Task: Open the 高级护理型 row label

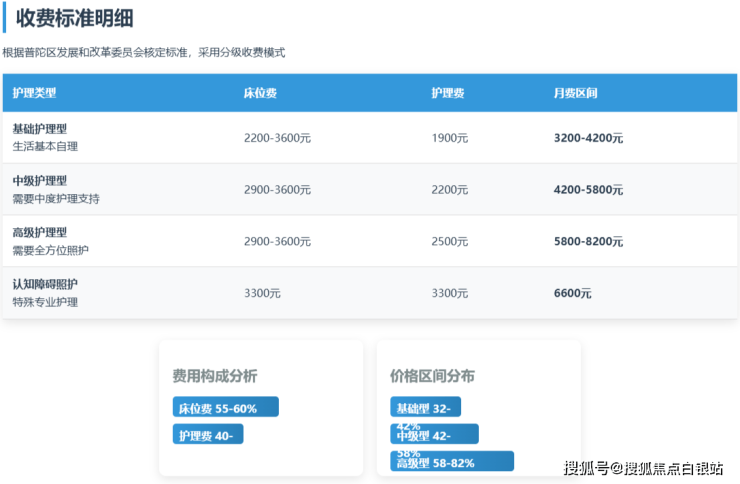Action: coord(40,233)
